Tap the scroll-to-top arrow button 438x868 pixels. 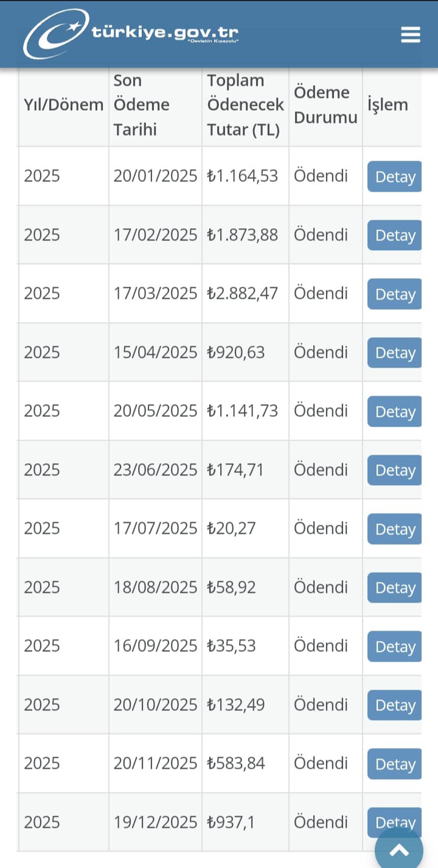pyautogui.click(x=398, y=849)
